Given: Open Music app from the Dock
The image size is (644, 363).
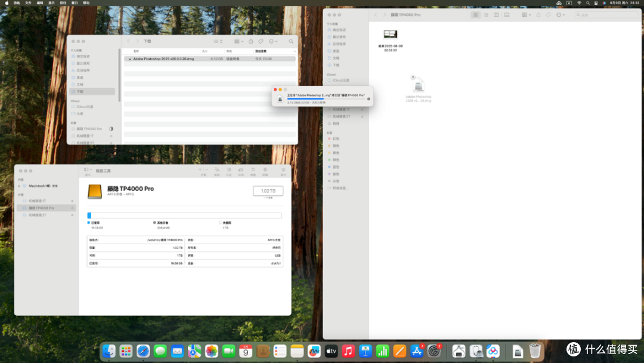Looking at the screenshot, I should pyautogui.click(x=348, y=351).
